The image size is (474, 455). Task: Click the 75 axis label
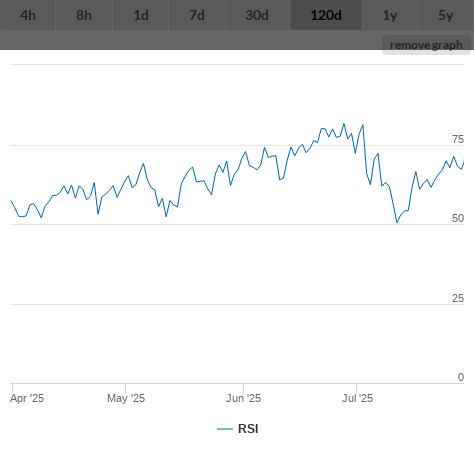[458, 139]
